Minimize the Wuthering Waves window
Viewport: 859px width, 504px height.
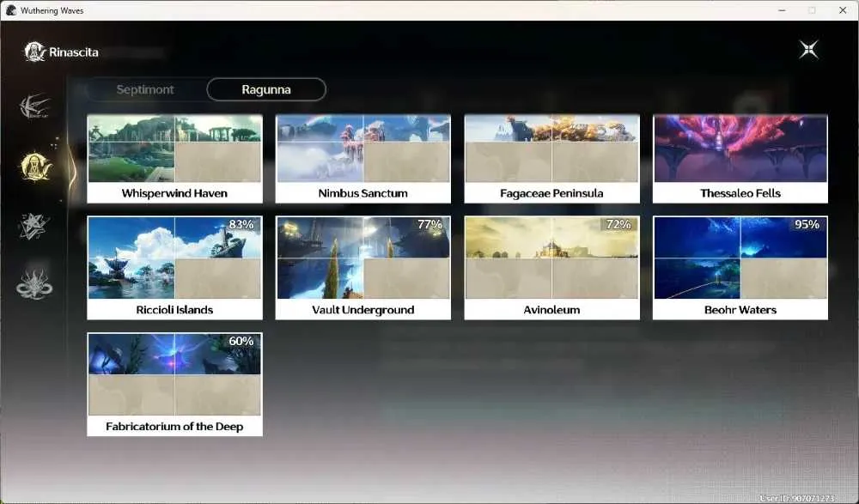click(x=783, y=10)
